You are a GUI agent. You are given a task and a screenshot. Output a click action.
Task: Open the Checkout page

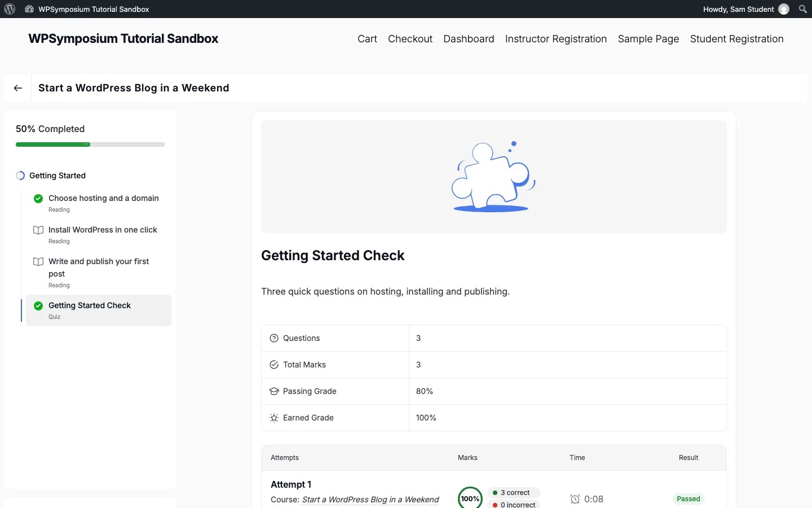[x=410, y=39]
